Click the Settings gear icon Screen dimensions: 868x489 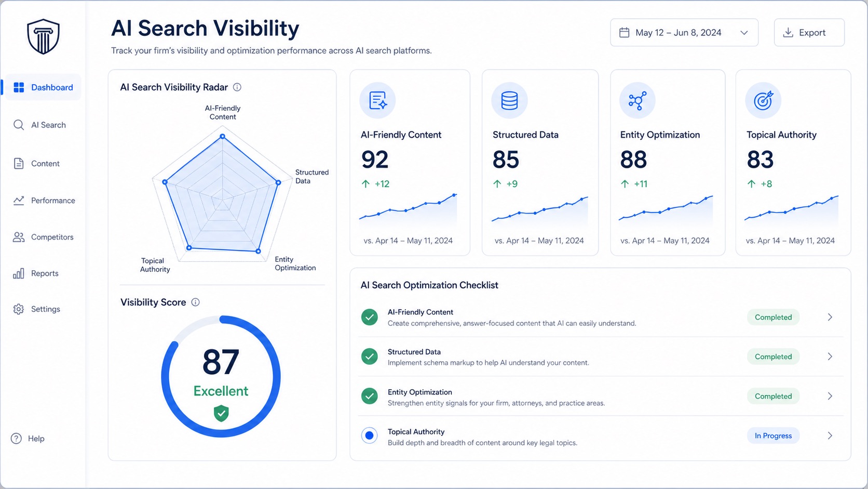pos(19,309)
